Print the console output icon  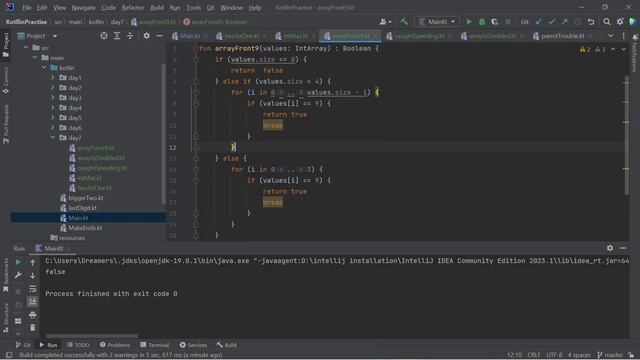(33, 315)
